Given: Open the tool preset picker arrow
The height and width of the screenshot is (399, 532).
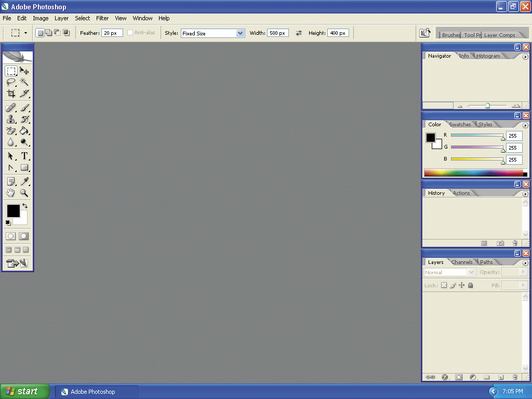Looking at the screenshot, I should tap(25, 33).
